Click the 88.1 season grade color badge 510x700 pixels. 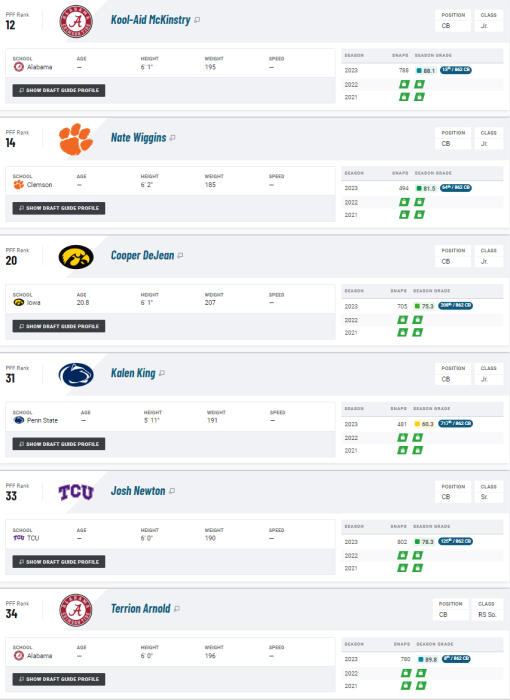tap(426, 71)
